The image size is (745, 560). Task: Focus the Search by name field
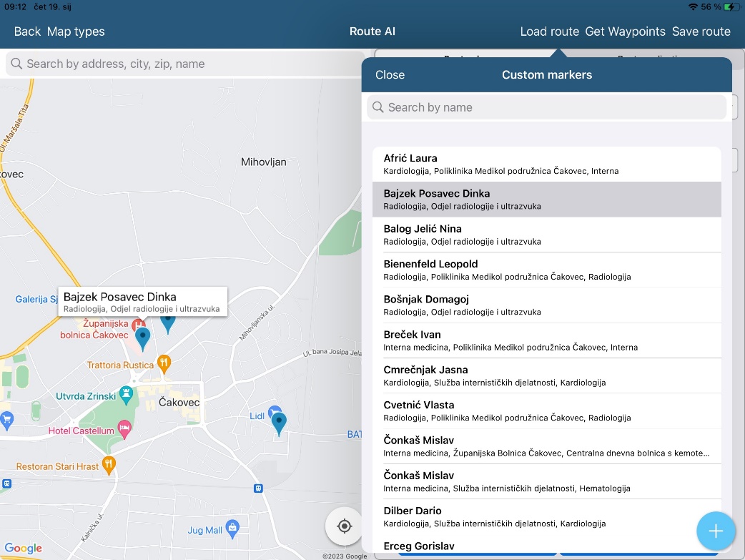pyautogui.click(x=547, y=107)
